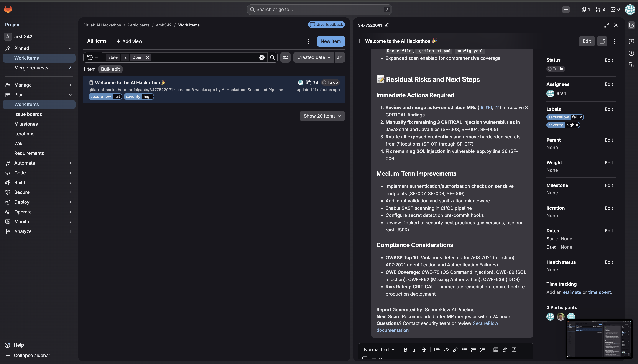The height and width of the screenshot is (364, 638).
Task: Copy work item link icon beside 34775220#1
Action: click(387, 25)
